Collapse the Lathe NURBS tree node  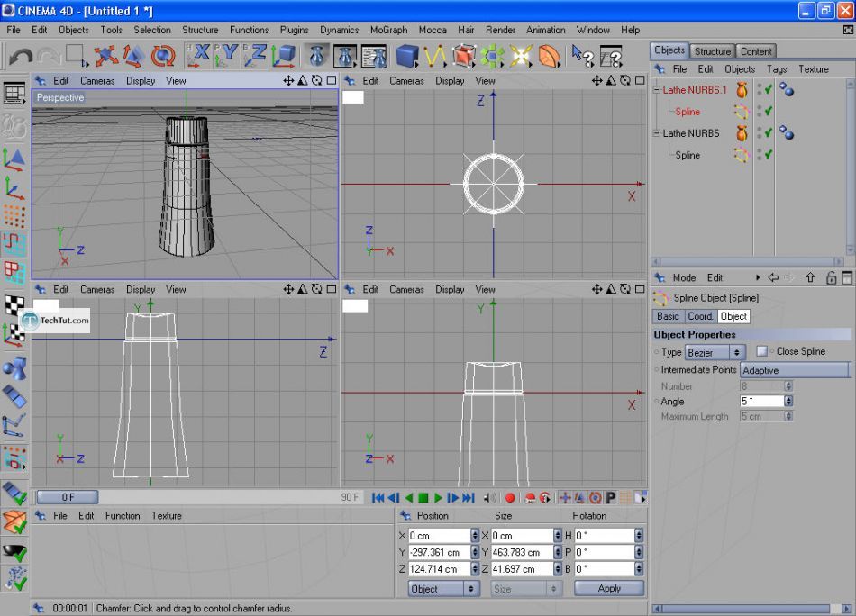point(657,133)
